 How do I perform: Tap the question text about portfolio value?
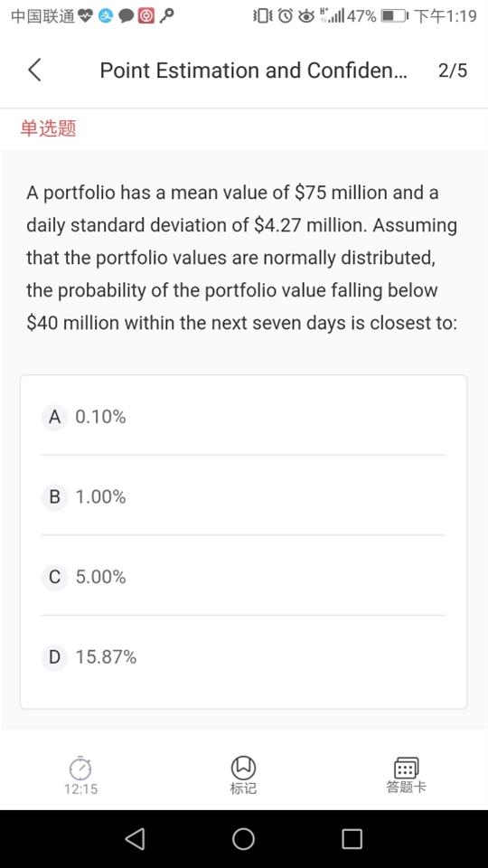(242, 258)
